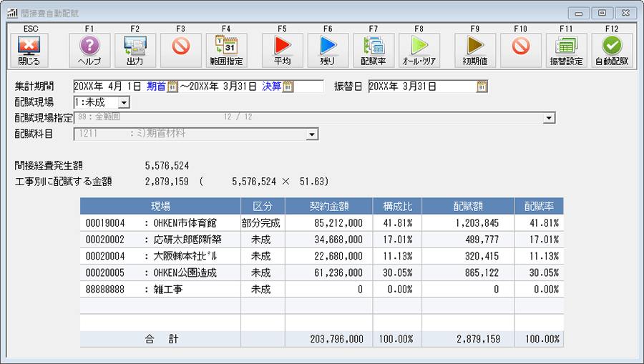Click the 残り blue arrow icon
Screen dimensions: 644x364
(328, 50)
